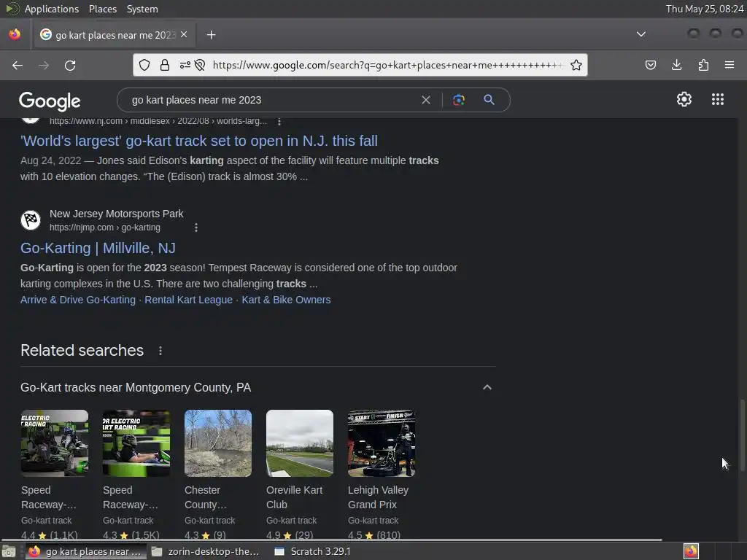Open the extensions puzzle icon
This screenshot has width=747, height=560.
click(x=703, y=65)
